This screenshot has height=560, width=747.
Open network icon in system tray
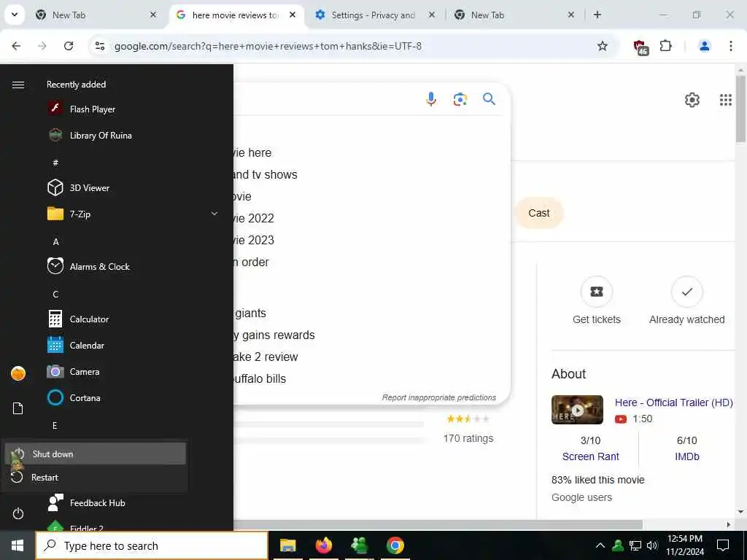[x=635, y=545]
